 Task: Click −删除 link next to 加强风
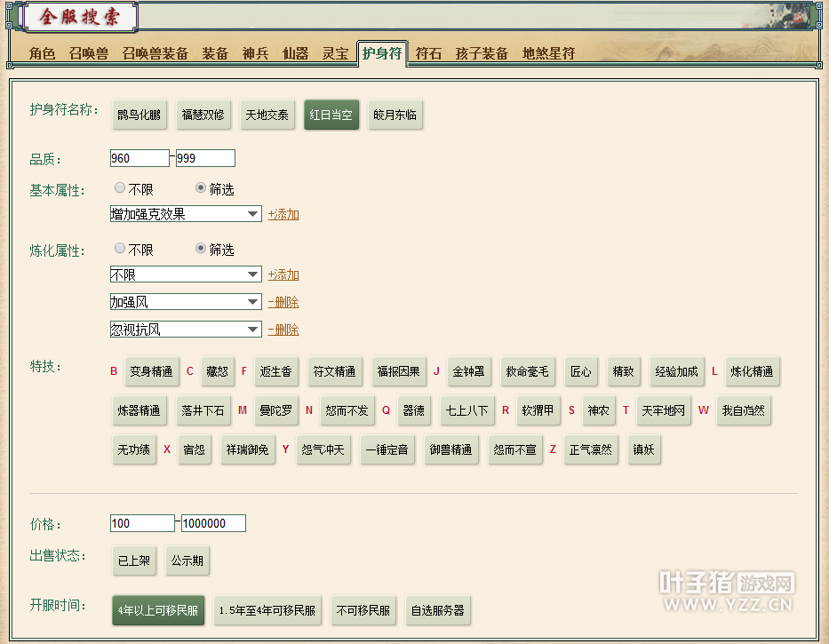283,302
